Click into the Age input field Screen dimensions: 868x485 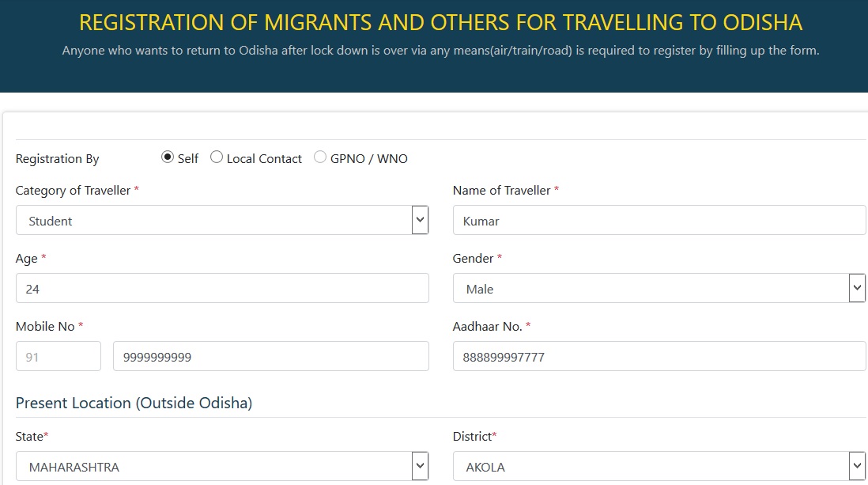click(222, 289)
